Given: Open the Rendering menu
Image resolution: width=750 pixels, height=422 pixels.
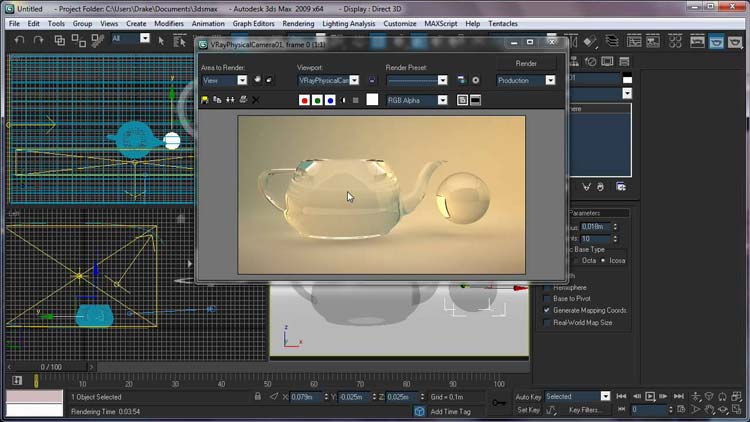Looking at the screenshot, I should (x=298, y=23).
